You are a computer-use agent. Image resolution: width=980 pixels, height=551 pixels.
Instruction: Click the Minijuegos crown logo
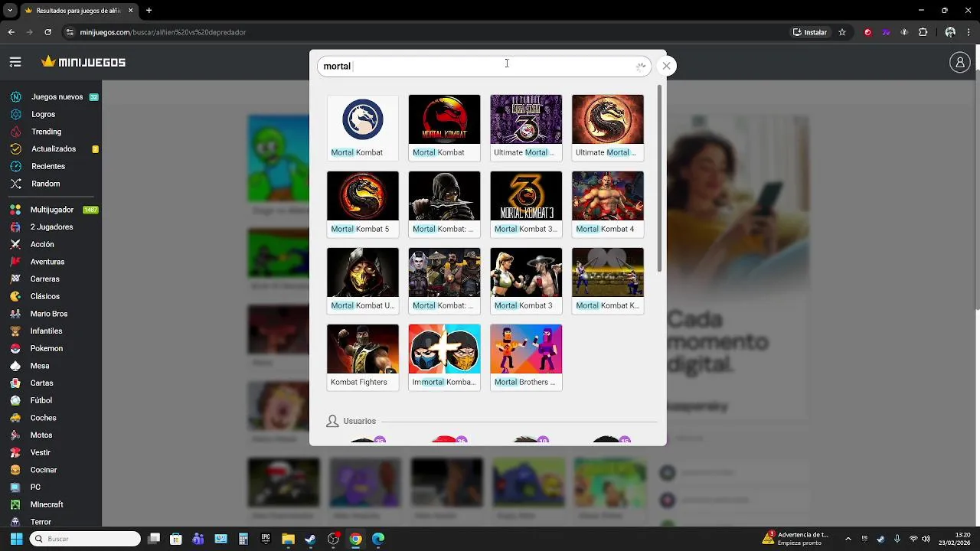(83, 62)
